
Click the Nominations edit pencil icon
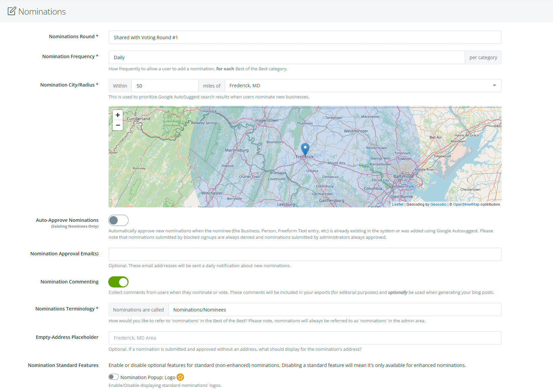click(x=11, y=11)
